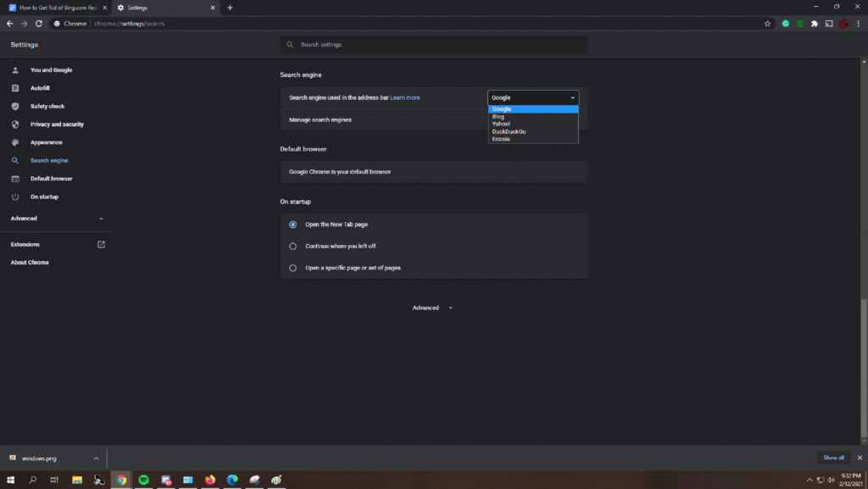The image size is (868, 489).
Task: Switch to the 'How to Get Rid of Bing.com' tab
Action: pyautogui.click(x=58, y=8)
